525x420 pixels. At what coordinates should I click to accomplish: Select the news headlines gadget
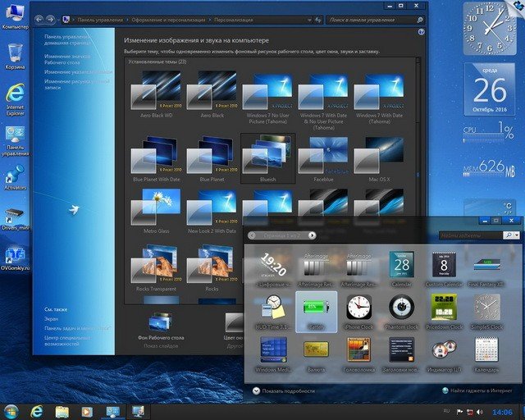[401, 354]
